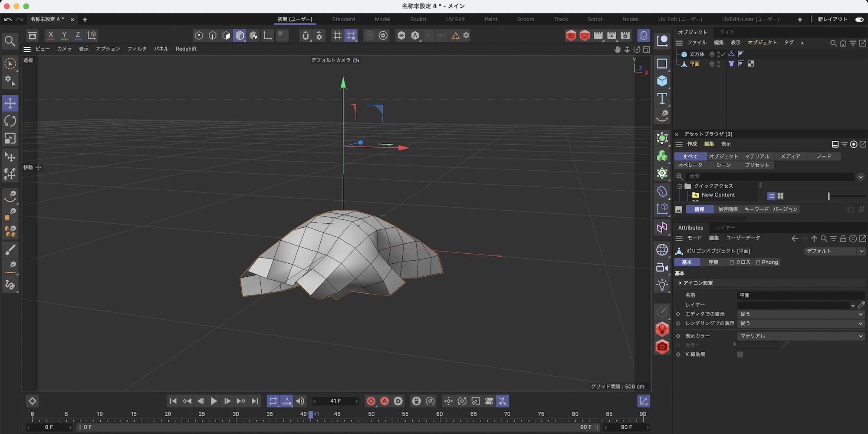Toggle the X-ray effect checkbox
Image resolution: width=868 pixels, height=434 pixels.
[740, 354]
